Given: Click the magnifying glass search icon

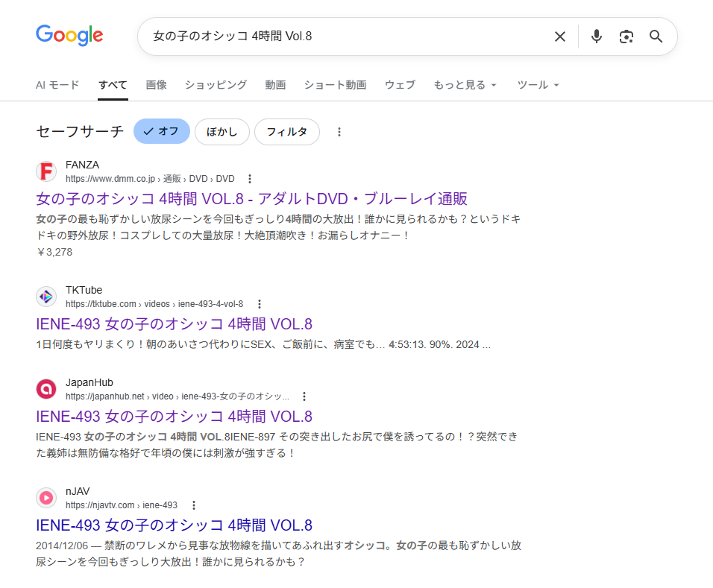Looking at the screenshot, I should [x=656, y=37].
